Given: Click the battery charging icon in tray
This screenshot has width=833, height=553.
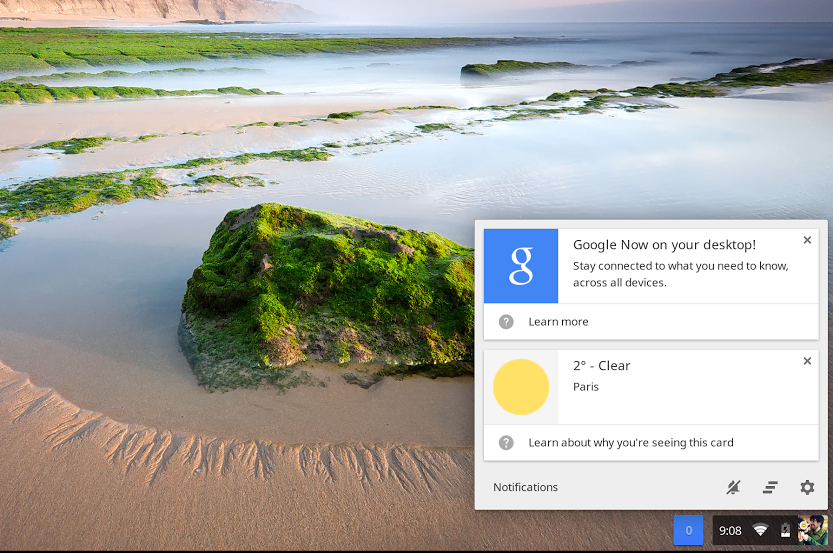Looking at the screenshot, I should tap(785, 530).
